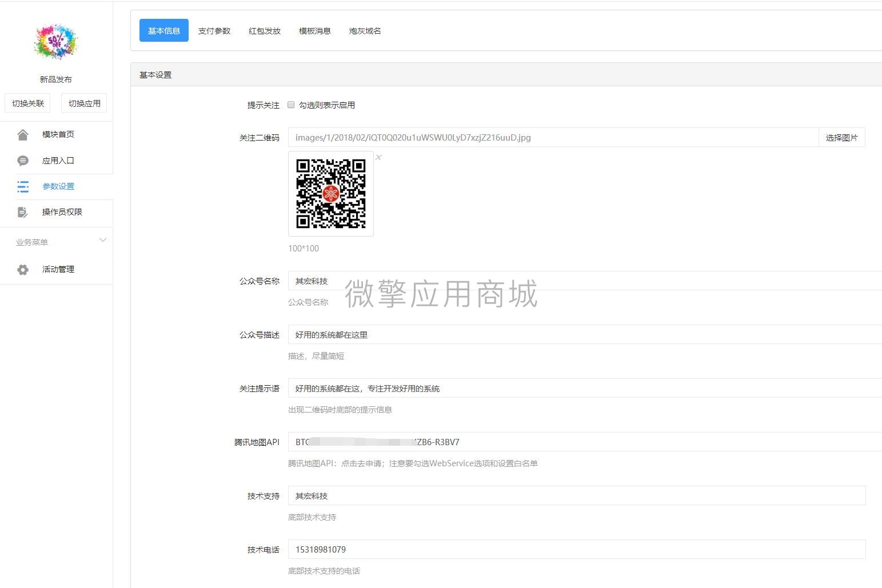
Task: Open the 模板消息 tab
Action: 315,31
